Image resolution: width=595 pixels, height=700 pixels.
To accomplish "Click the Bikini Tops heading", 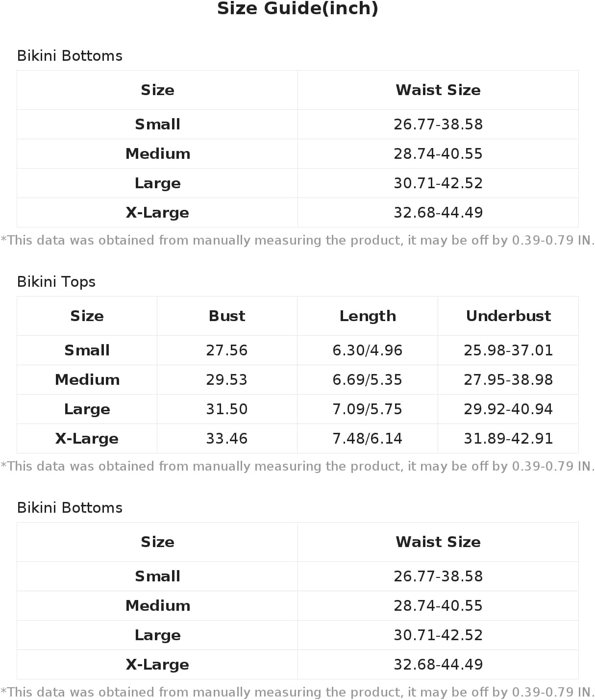I will 56,282.
